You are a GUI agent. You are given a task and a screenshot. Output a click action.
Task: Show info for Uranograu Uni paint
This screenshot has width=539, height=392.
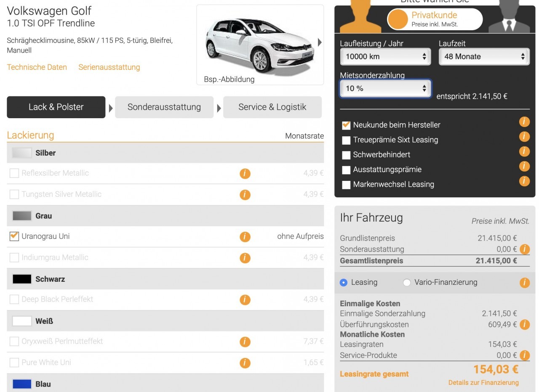[x=245, y=237]
